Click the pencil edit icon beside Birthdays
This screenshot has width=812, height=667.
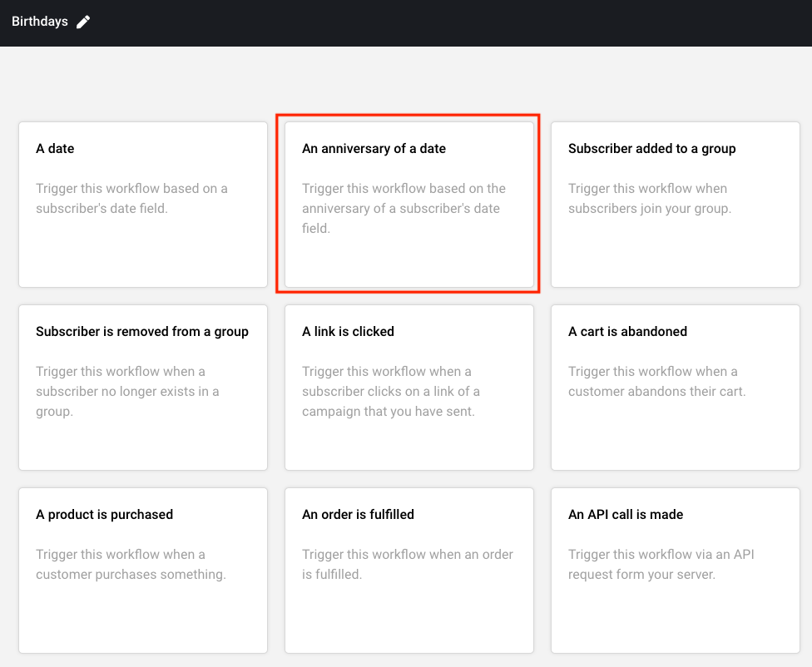pyautogui.click(x=83, y=22)
